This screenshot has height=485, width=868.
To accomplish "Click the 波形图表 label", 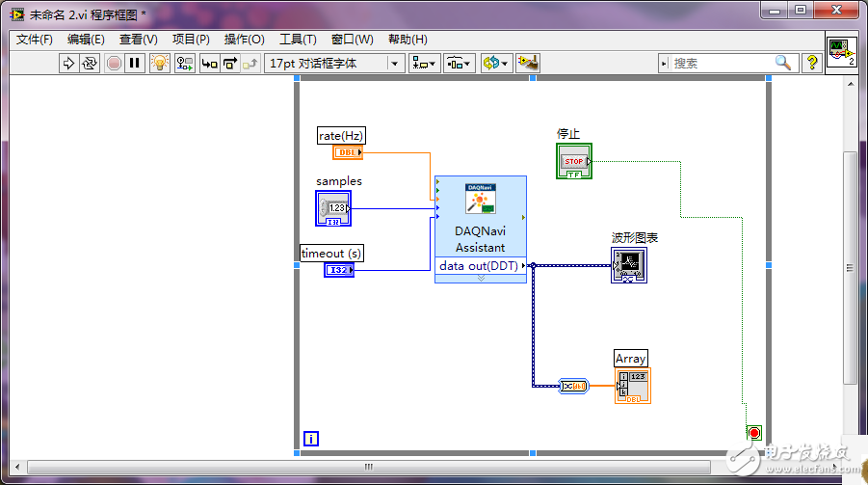I will 635,238.
